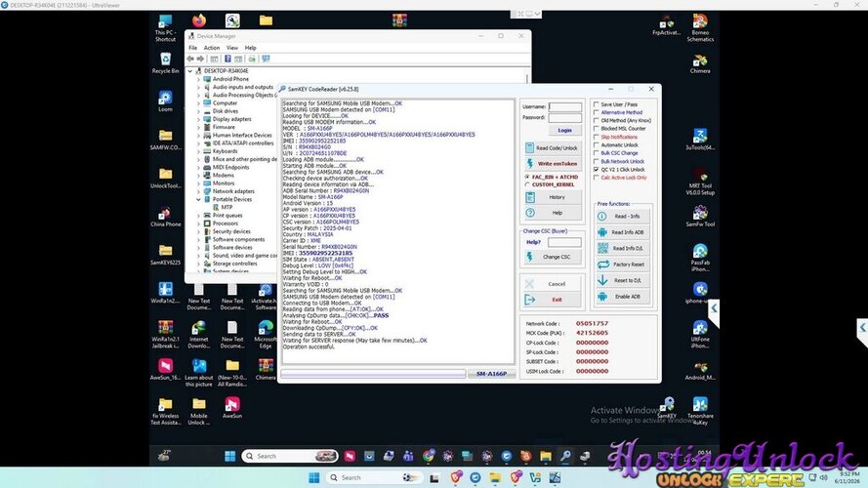The height and width of the screenshot is (488, 868).
Task: Open MRT Tool V6.0.0 Setup icon
Action: tap(700, 182)
